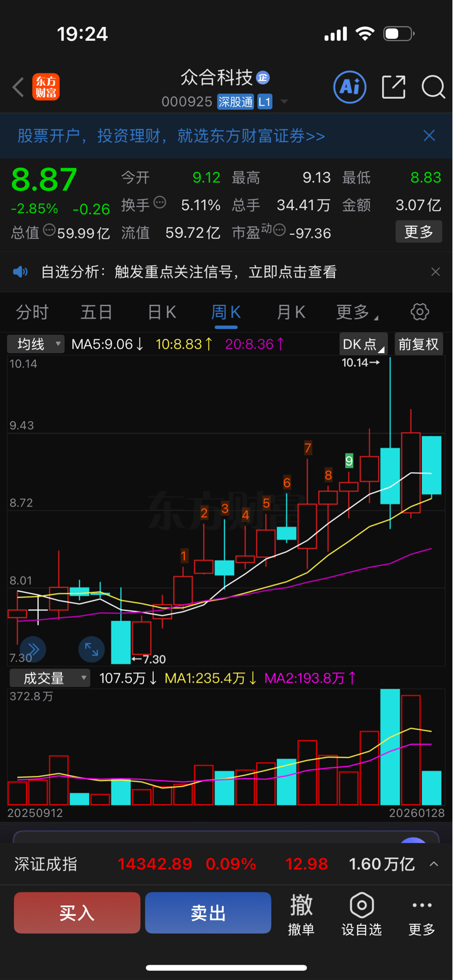Open the 均线 indicator dropdown

pos(35,344)
